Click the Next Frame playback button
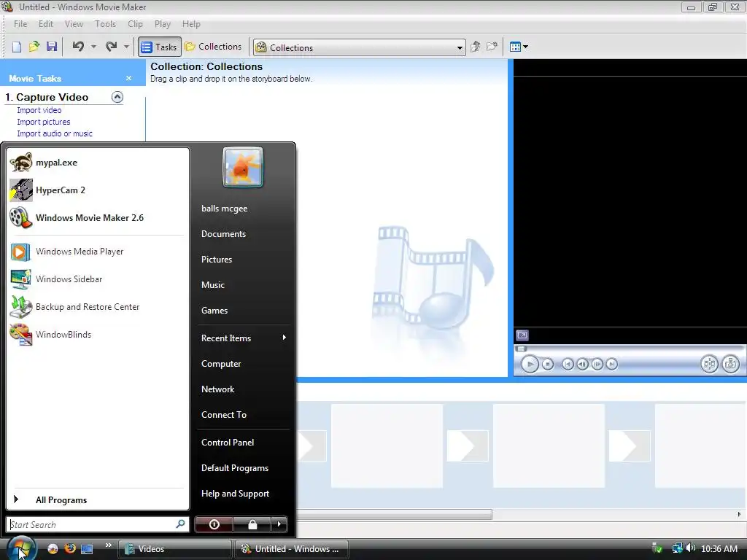 click(x=597, y=365)
